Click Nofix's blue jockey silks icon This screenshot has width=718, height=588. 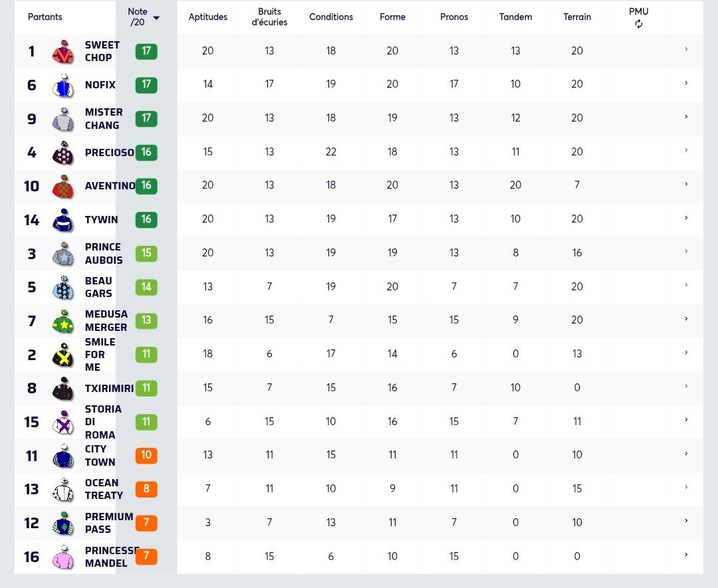click(x=64, y=85)
